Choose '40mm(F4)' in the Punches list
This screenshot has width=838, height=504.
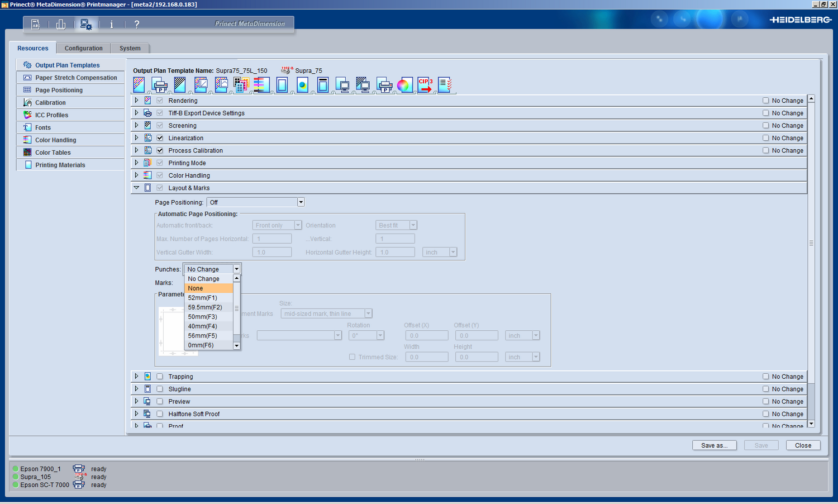point(209,326)
